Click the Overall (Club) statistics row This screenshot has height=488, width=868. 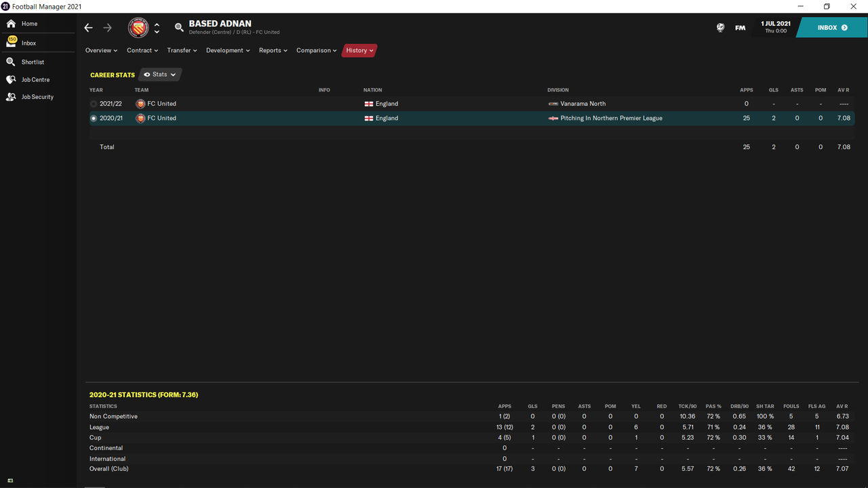click(x=472, y=469)
